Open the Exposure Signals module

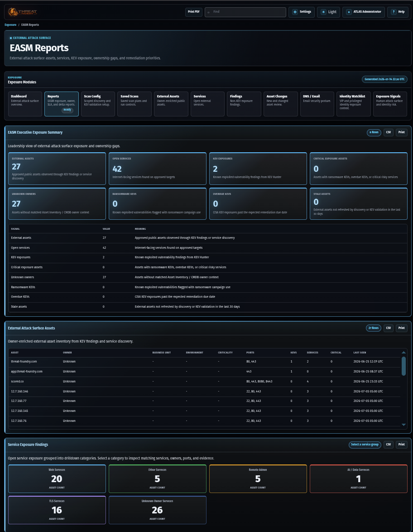point(390,104)
